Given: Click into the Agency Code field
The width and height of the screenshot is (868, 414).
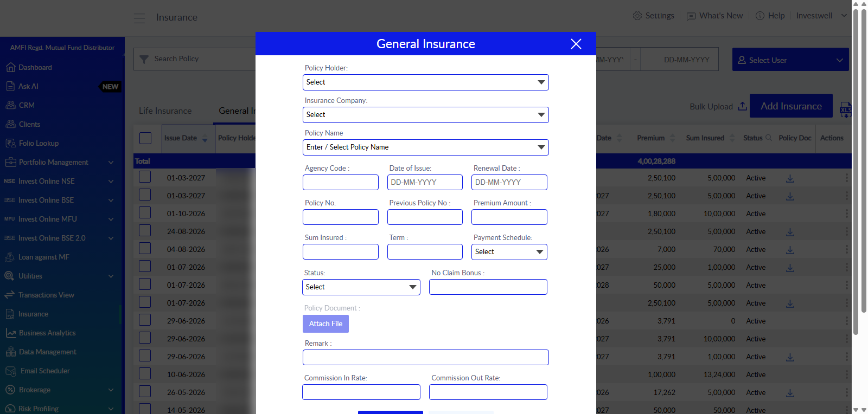Looking at the screenshot, I should point(341,183).
